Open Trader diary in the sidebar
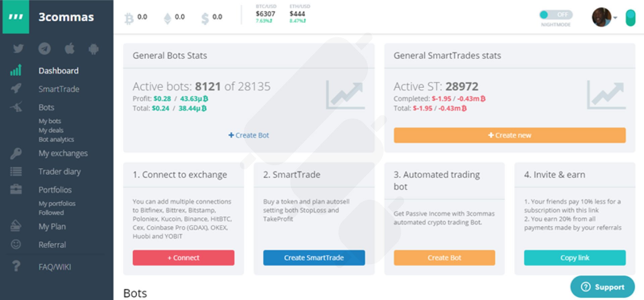 60,171
